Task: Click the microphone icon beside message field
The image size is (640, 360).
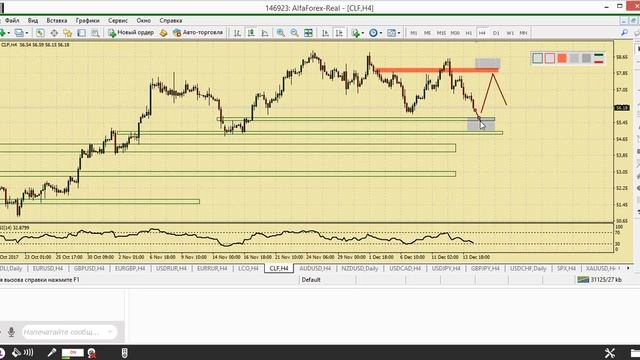Action: [11, 332]
